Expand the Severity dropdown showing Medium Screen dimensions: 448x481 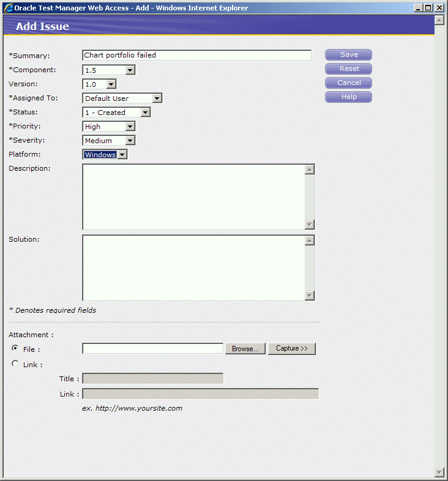click(x=108, y=141)
